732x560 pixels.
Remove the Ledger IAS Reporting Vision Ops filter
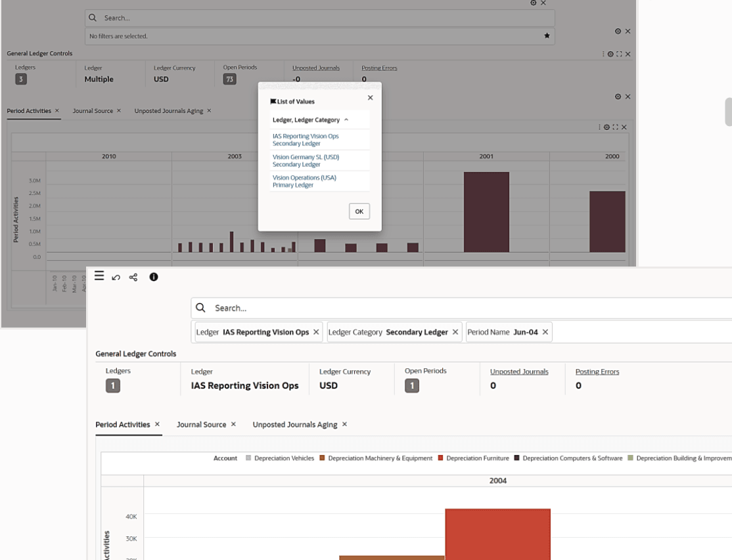tap(316, 332)
